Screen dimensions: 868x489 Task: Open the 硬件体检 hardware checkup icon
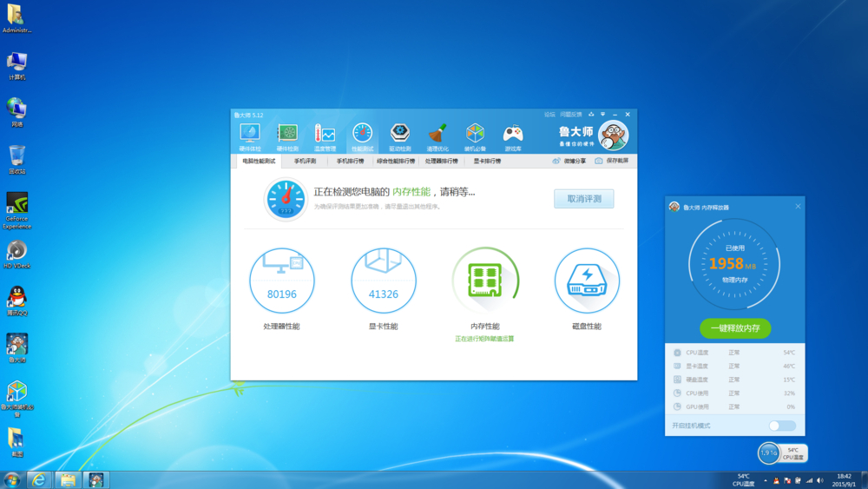(250, 136)
